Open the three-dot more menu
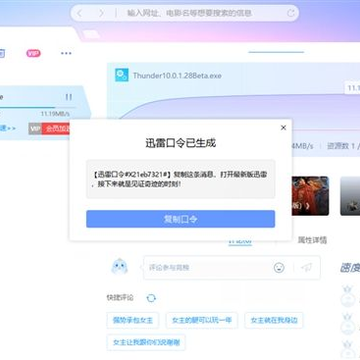Viewport: 360px width, 360px height. (66, 53)
